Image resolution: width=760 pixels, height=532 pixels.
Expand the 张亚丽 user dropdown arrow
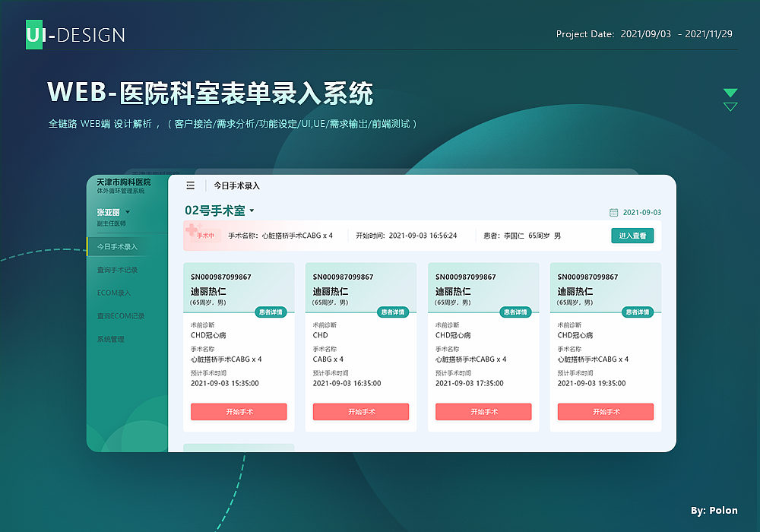[x=128, y=212]
